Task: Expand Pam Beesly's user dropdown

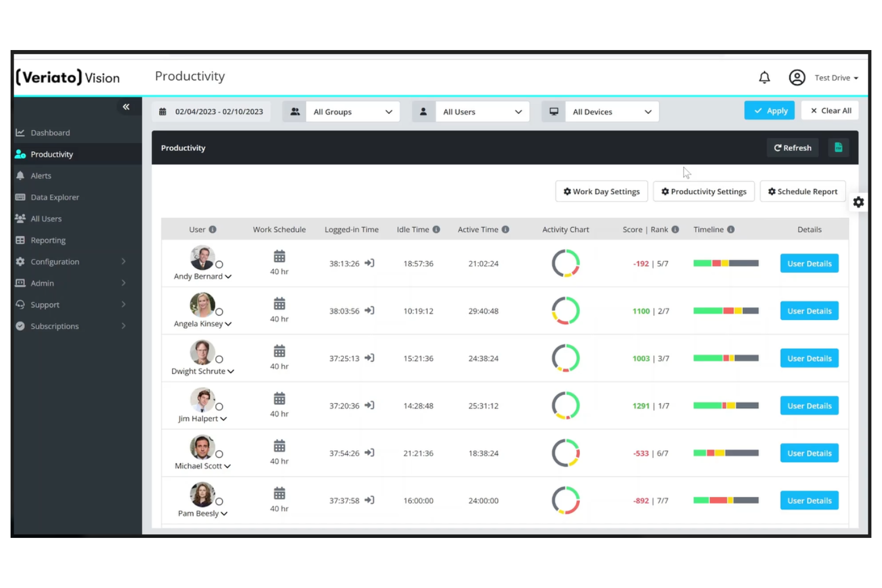Action: [224, 514]
